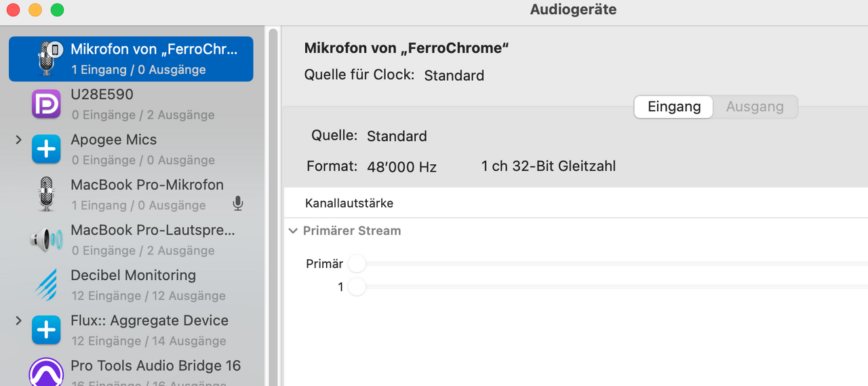Viewport: 868px width, 386px height.
Task: Click the Apogee Mics blue plus icon
Action: click(47, 149)
